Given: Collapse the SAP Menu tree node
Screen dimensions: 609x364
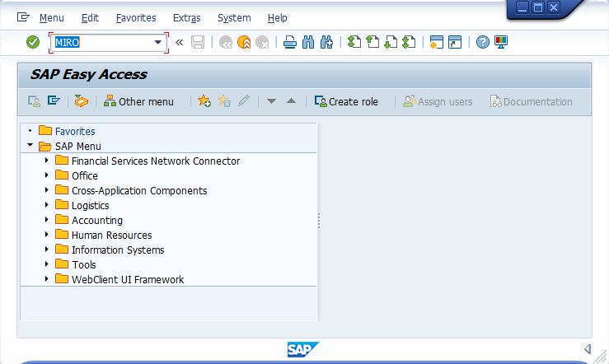Looking at the screenshot, I should (x=30, y=146).
